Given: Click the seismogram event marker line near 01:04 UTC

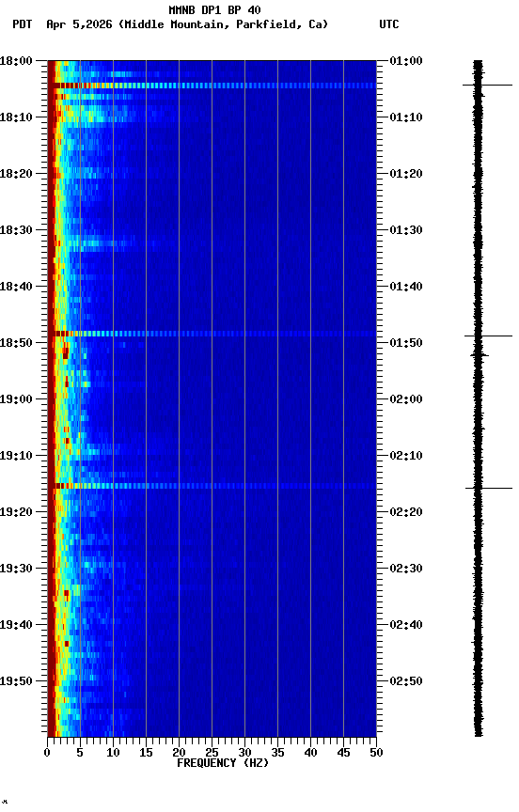Looking at the screenshot, I should coord(487,85).
